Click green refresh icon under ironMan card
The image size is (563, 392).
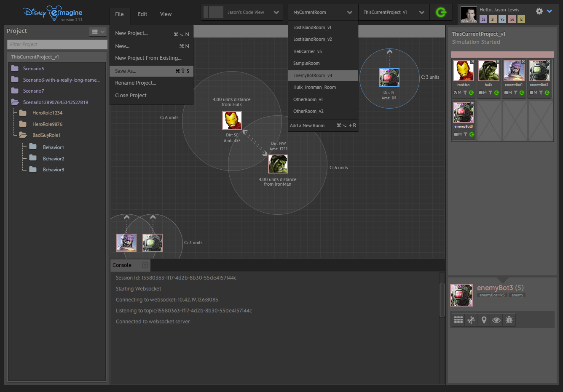tap(471, 93)
